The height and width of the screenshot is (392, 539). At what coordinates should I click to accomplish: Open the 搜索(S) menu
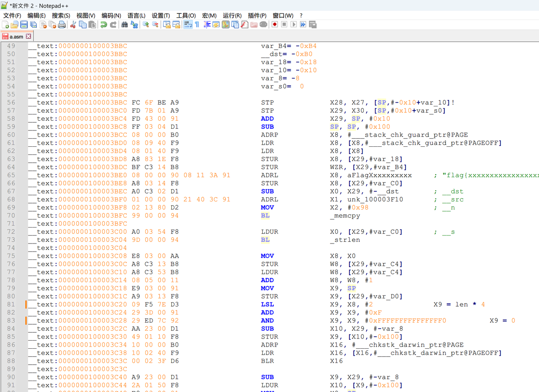coord(61,16)
